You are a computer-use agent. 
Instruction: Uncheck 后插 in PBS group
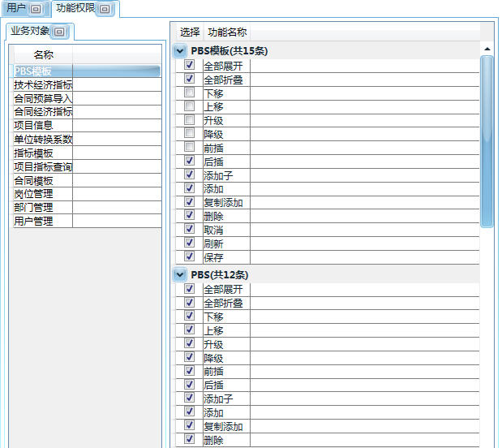[189, 384]
